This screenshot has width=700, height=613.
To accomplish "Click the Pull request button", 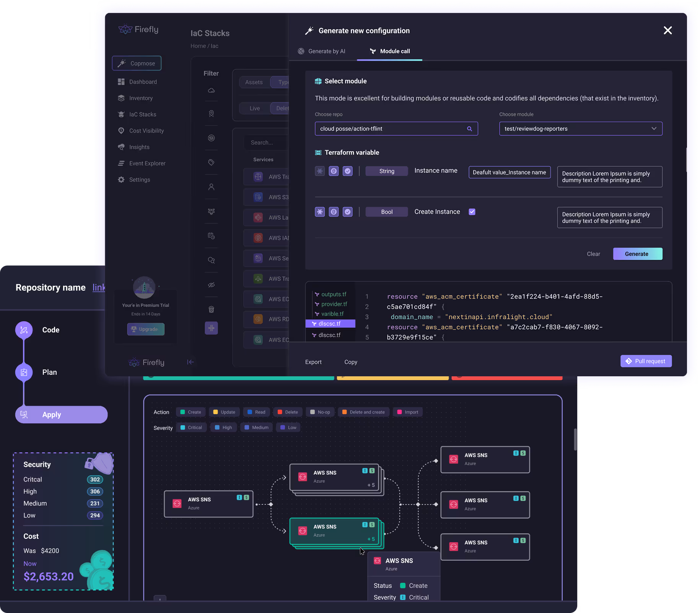I will click(646, 361).
